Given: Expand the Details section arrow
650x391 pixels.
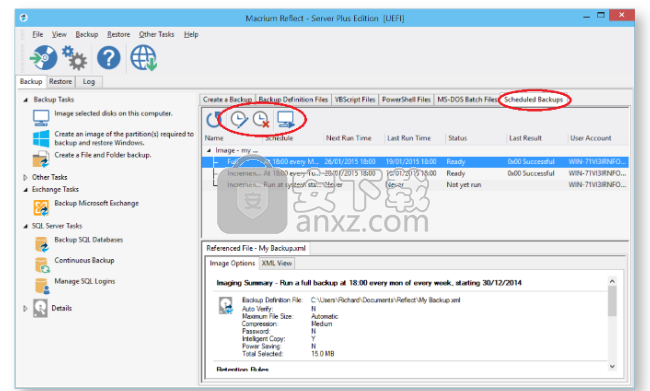Looking at the screenshot, I should pos(25,308).
